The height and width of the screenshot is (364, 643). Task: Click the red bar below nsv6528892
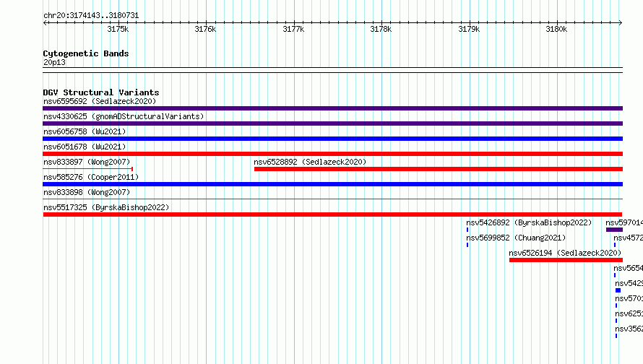[x=439, y=169]
